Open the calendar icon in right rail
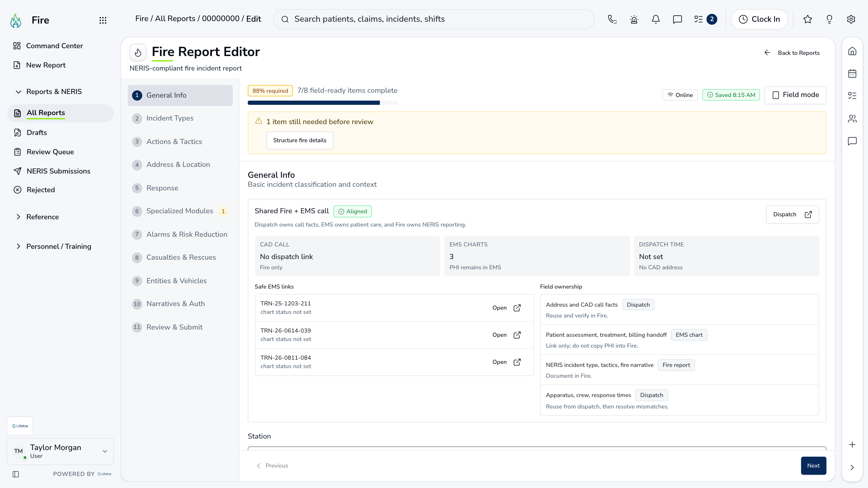 tap(852, 74)
